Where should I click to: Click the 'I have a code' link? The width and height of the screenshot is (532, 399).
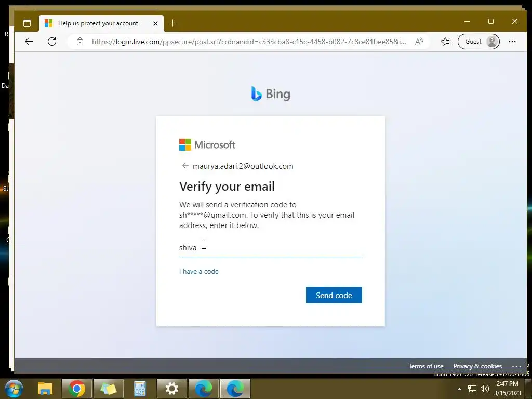click(x=199, y=271)
